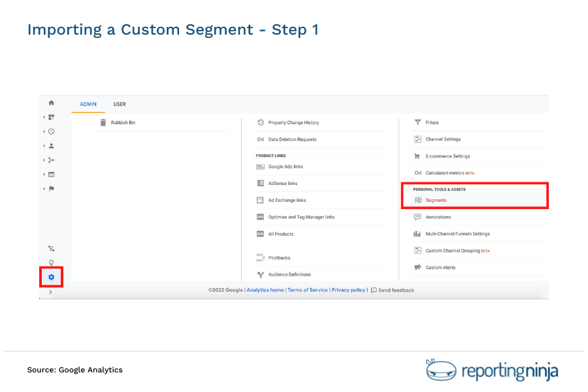Screen dimensions: 588x392
Task: Click the Home icon in the sidebar
Action: pyautogui.click(x=51, y=102)
